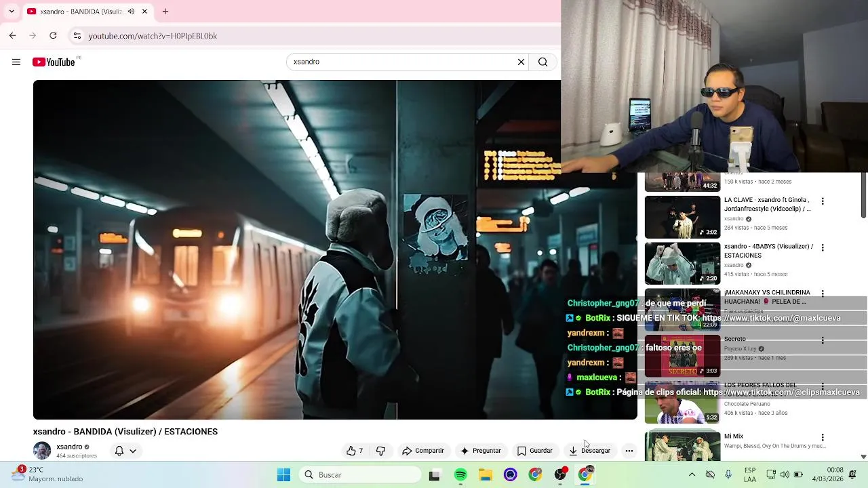Select the address bar URL
Viewport: 868px width, 488px height.
153,36
